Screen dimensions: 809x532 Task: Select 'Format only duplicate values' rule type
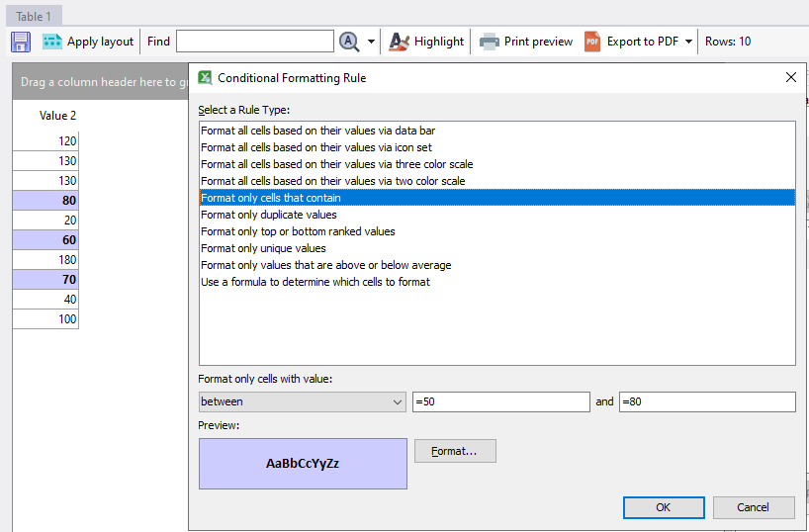tap(269, 215)
